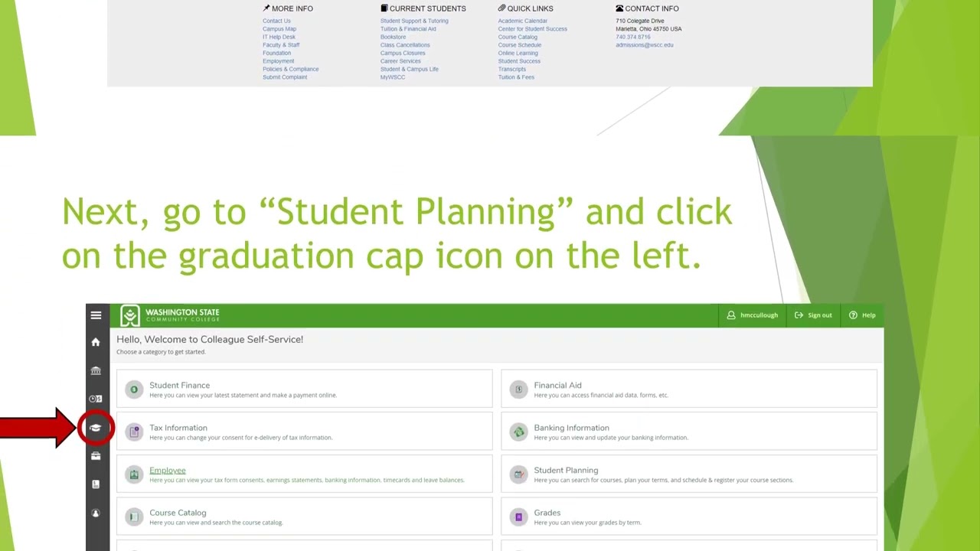Click the Washington State Community College logo
Screen dimensions: 980x551
pyautogui.click(x=170, y=315)
